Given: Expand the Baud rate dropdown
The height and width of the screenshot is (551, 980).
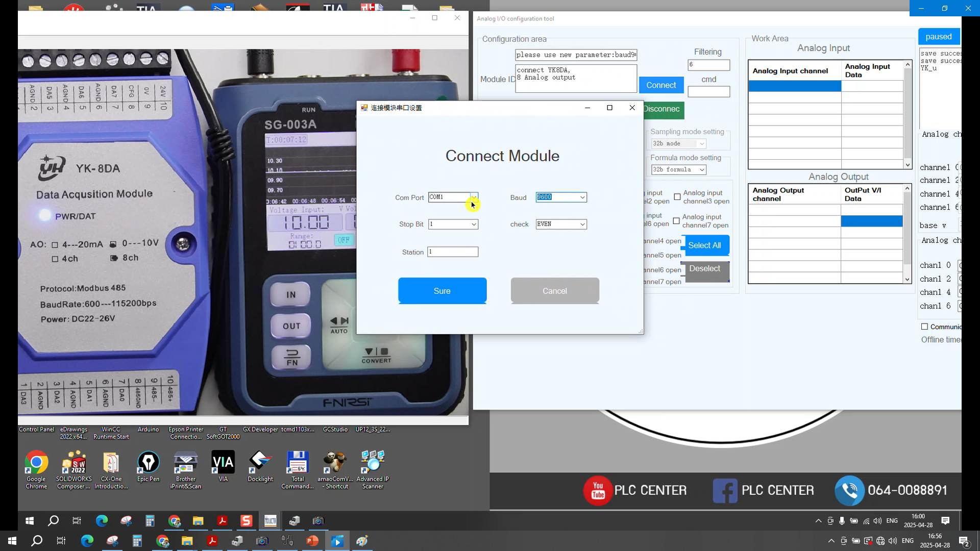Looking at the screenshot, I should coord(582,197).
